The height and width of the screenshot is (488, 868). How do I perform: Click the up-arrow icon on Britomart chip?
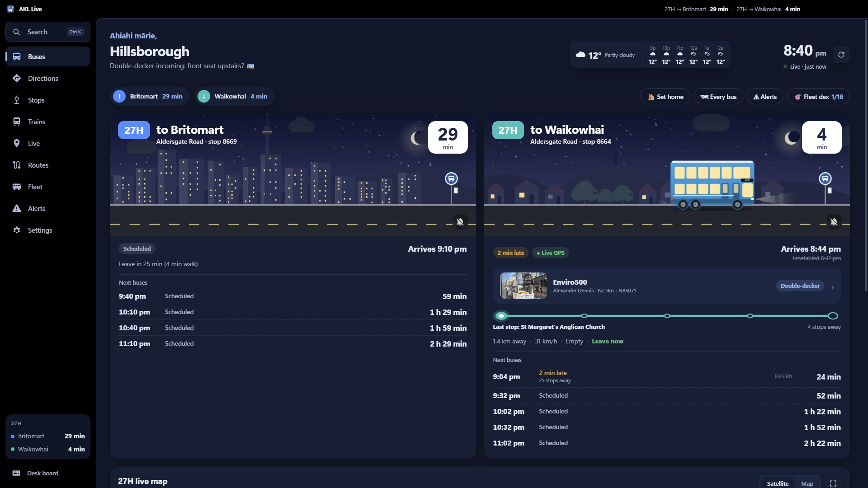pyautogui.click(x=119, y=96)
